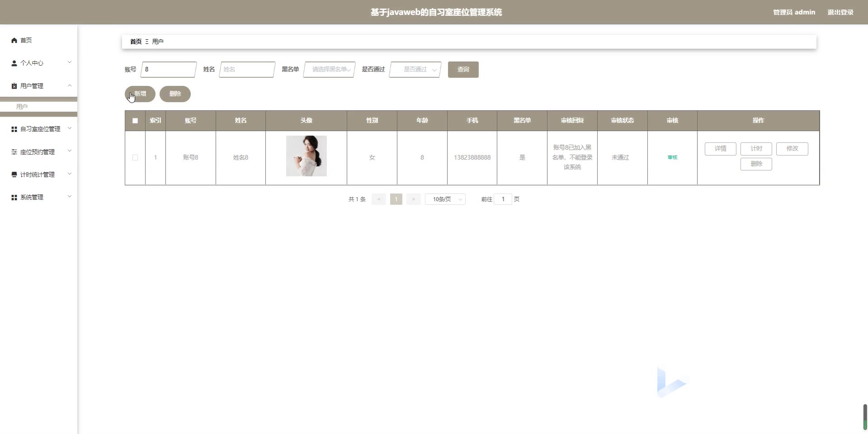Click the phone number 13823888888 cell
This screenshot has height=434, width=868.
tap(472, 158)
